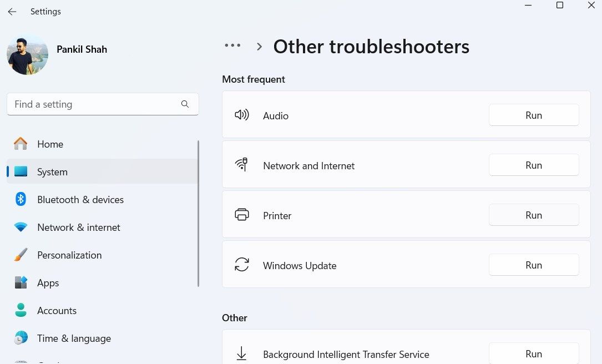The image size is (602, 364).
Task: Click the Network & internet wifi icon
Action: click(21, 228)
